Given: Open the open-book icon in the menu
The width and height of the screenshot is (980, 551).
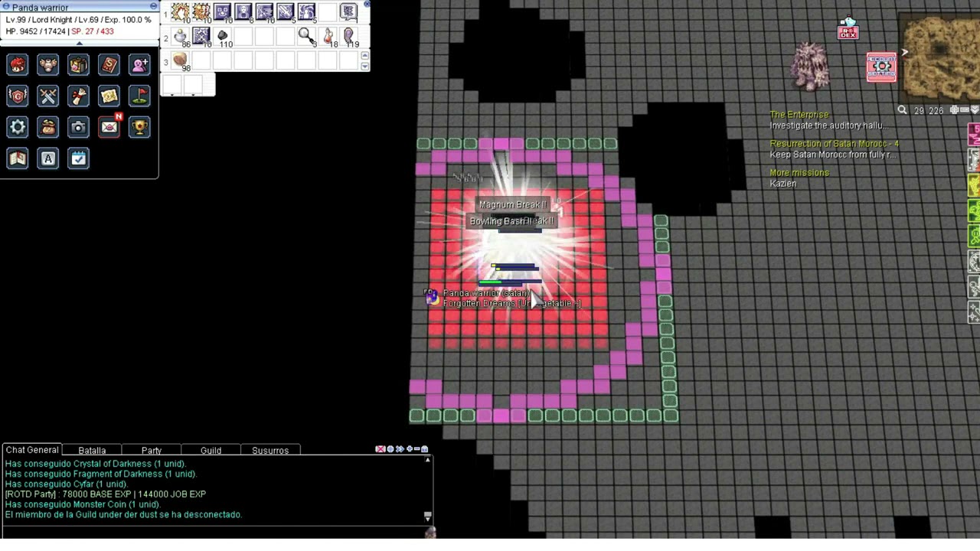Looking at the screenshot, I should (x=18, y=158).
